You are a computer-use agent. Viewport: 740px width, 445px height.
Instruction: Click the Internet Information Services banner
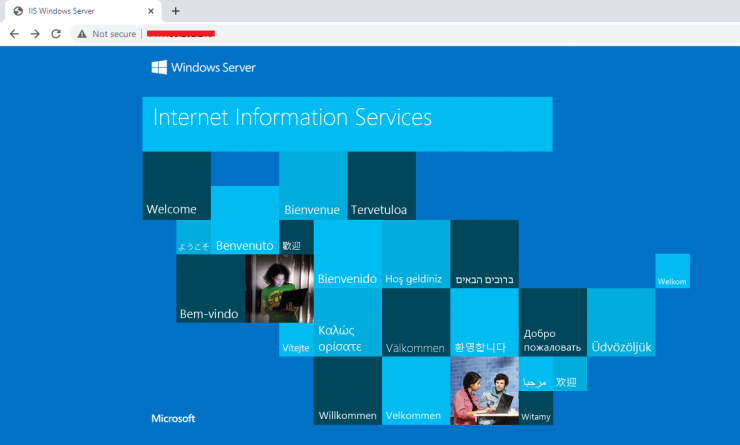[x=347, y=124]
